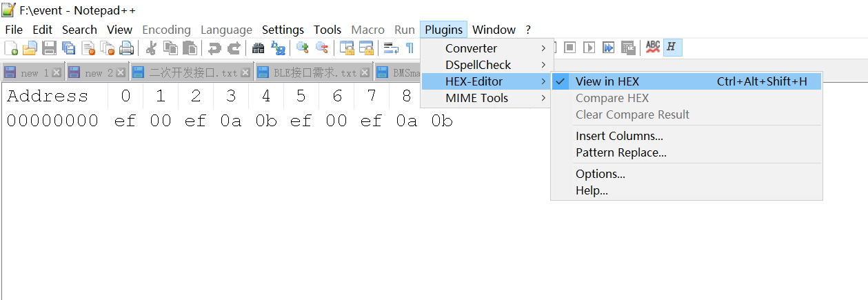Open the Settings menu

[x=283, y=30]
